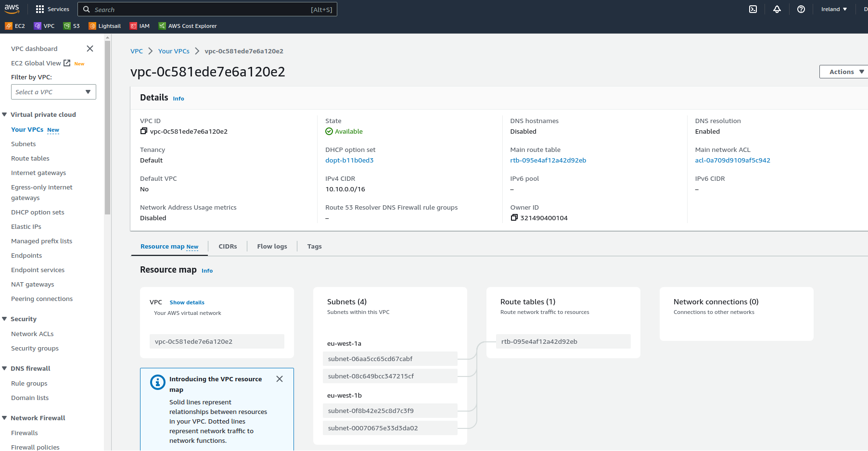The width and height of the screenshot is (868, 451).
Task: Go to DHCP option sets in sidebar
Action: click(38, 212)
